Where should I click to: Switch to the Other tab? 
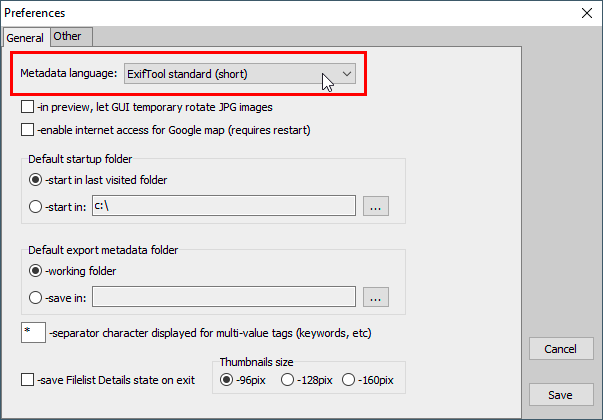[68, 37]
